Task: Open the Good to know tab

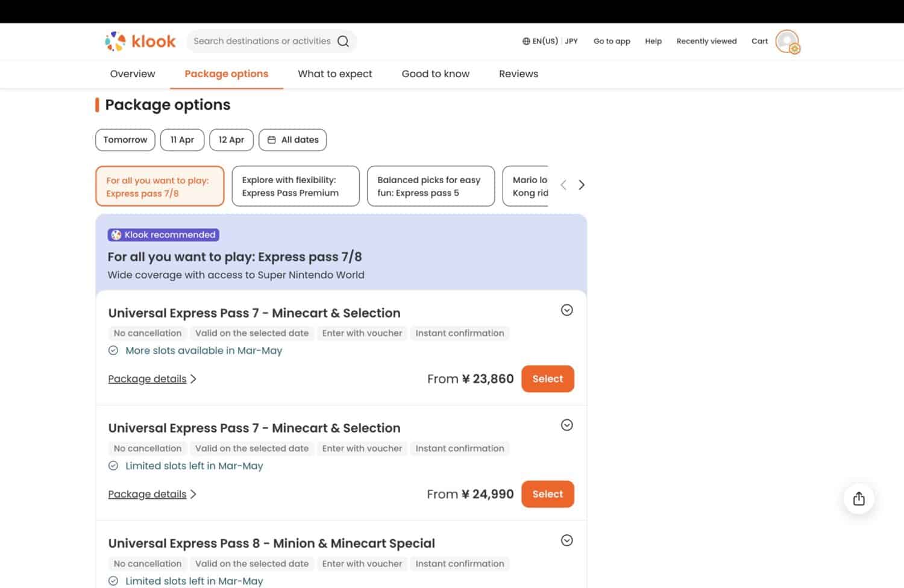Action: click(436, 73)
